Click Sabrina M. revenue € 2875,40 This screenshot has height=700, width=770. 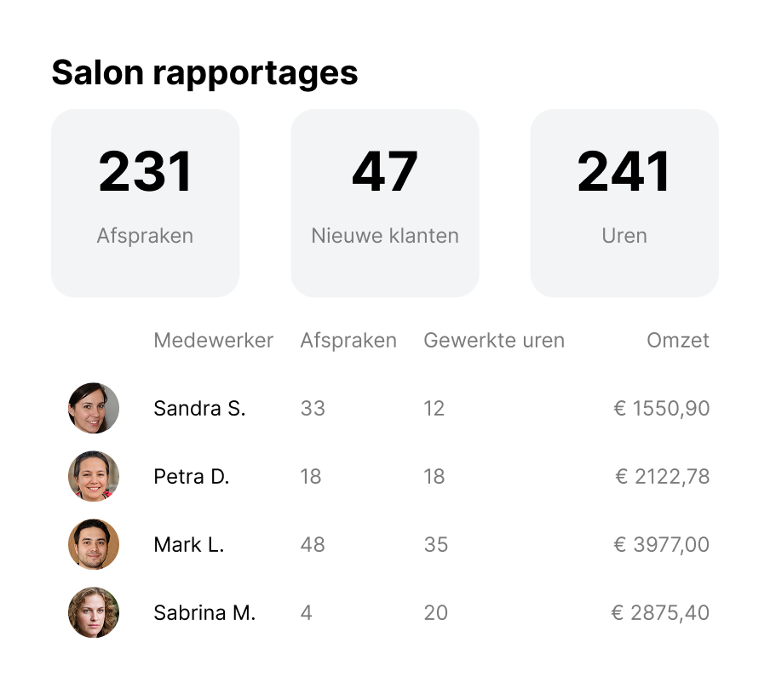(x=661, y=613)
